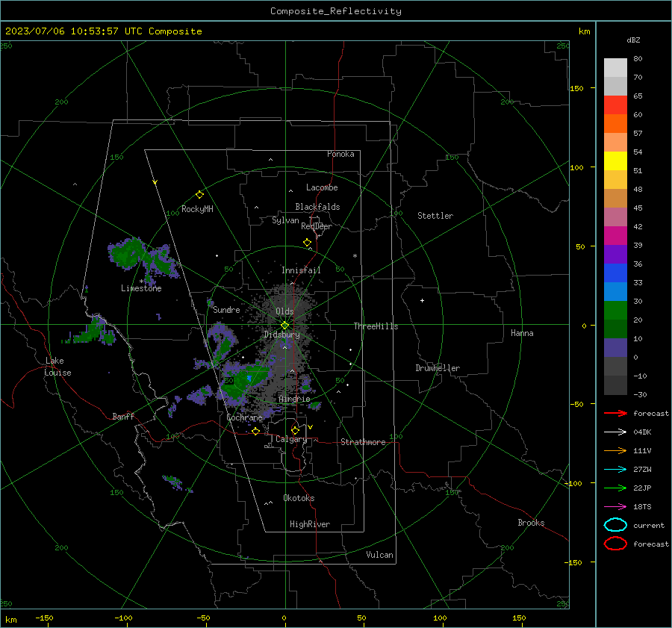Click the yellow diamond marker above Calgary label
Screen dimensions: 672x628
coord(295,430)
